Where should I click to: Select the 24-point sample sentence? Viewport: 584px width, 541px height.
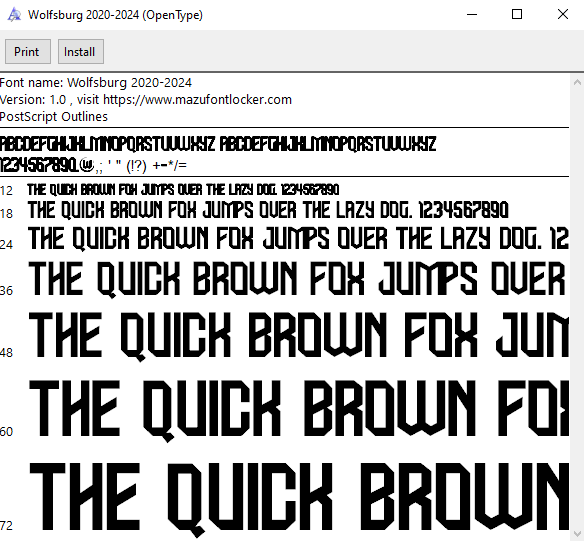[298, 238]
